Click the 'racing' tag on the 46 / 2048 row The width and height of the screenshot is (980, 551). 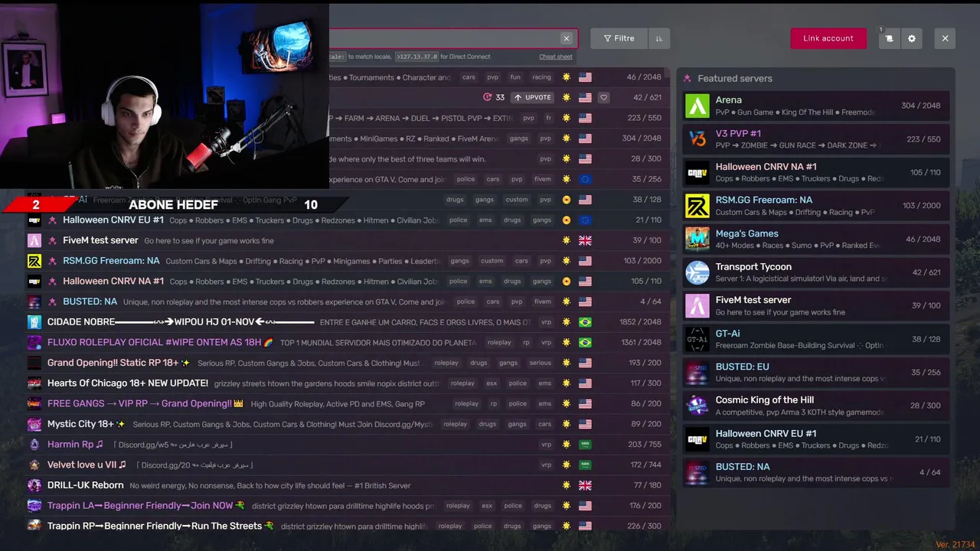coord(542,77)
